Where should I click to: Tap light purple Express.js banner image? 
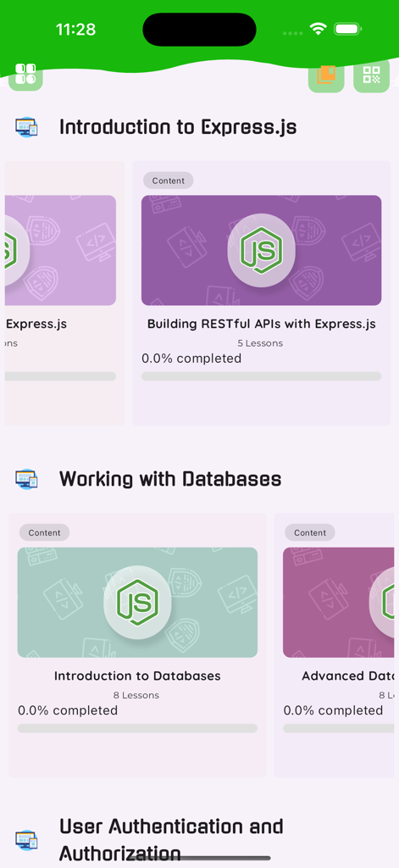pyautogui.click(x=61, y=250)
